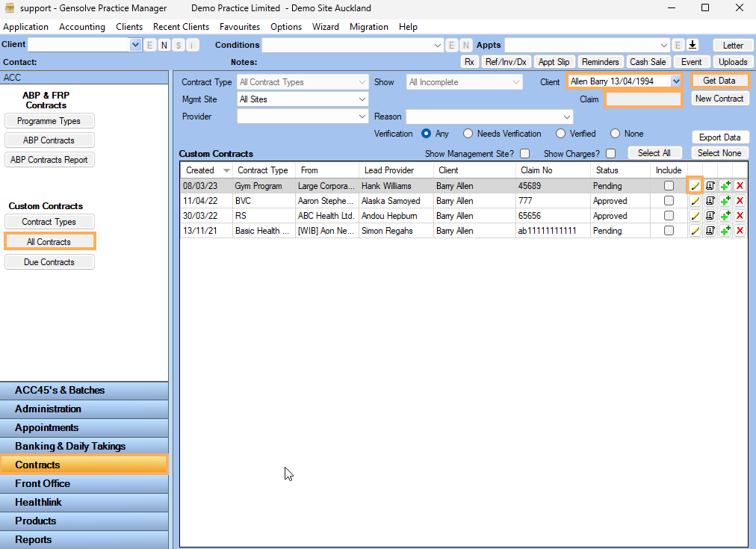
Task: Delete the Basic Health contract via the red X
Action: coord(740,230)
